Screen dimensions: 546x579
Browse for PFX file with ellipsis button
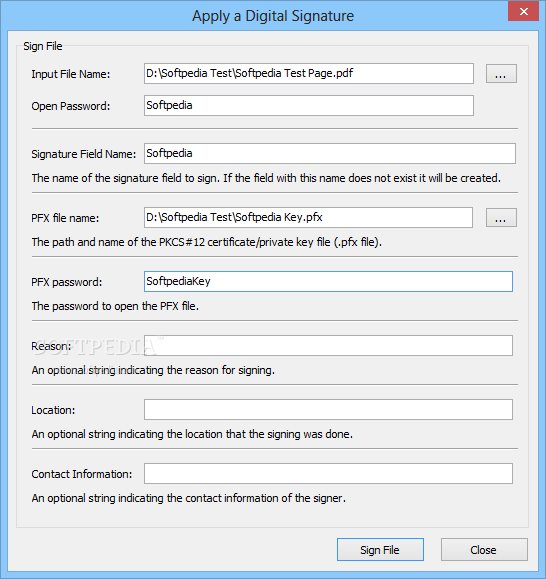pyautogui.click(x=501, y=217)
